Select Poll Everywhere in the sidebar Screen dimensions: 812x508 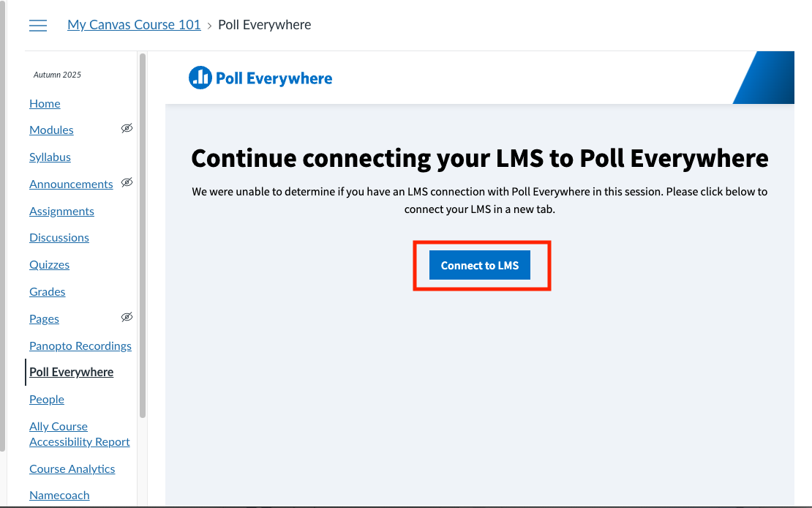(x=71, y=372)
